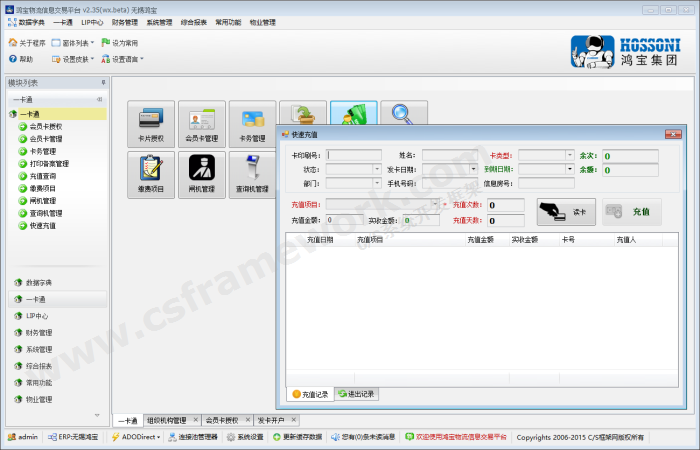Open the 查询机管理 kiosk tile

click(252, 174)
